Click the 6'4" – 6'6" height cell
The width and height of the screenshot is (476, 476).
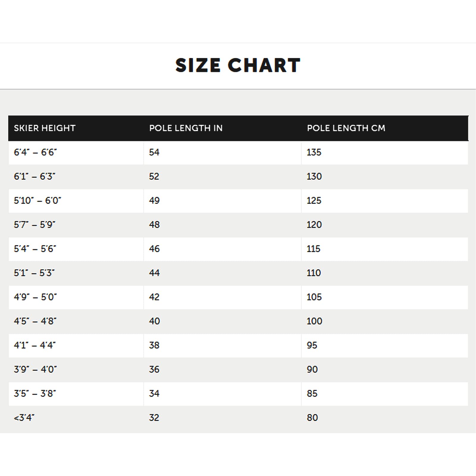[76, 153]
